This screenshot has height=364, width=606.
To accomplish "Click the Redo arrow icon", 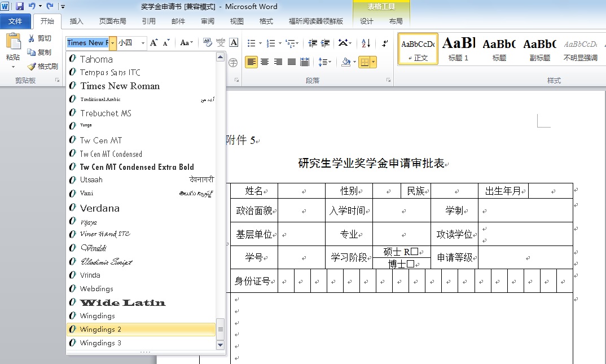I will 50,6.
